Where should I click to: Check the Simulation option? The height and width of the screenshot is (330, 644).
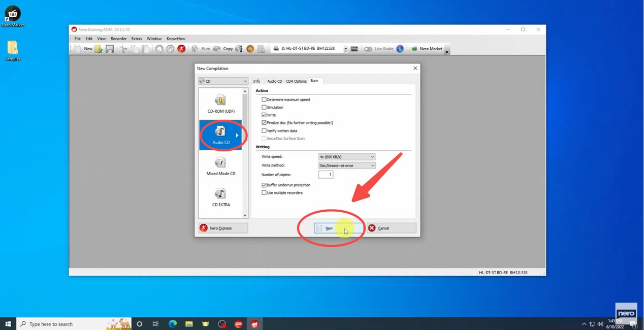click(264, 107)
